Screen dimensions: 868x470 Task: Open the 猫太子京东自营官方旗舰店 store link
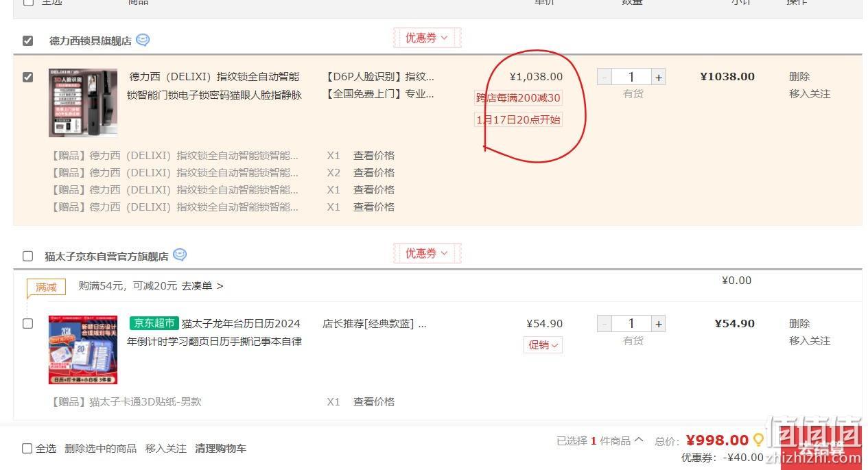[x=106, y=257]
